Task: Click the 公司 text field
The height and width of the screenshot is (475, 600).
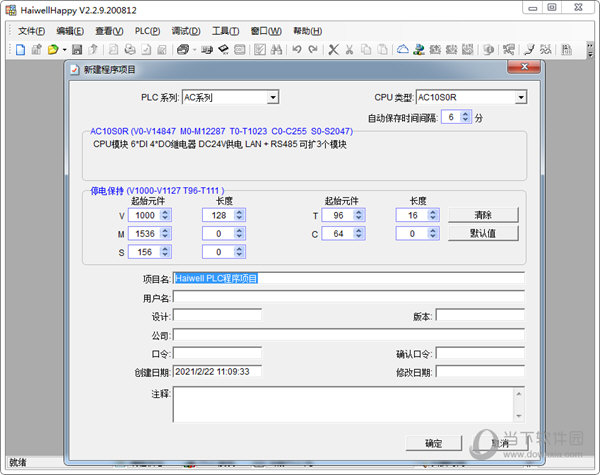Action: [349, 335]
